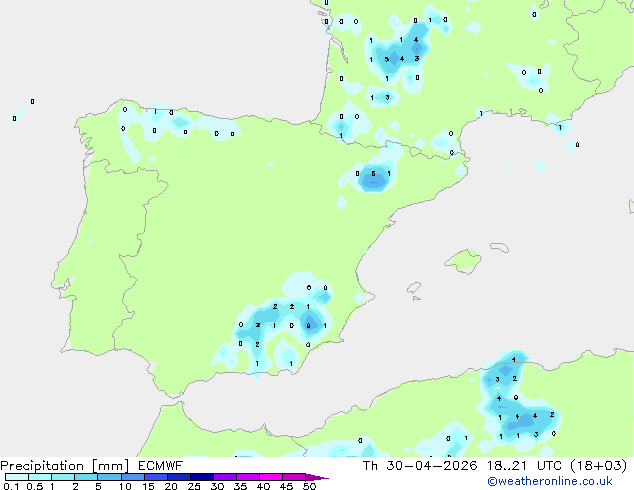Click the '0.1' legend scale number
This screenshot has width=634, height=490.
coord(11,486)
